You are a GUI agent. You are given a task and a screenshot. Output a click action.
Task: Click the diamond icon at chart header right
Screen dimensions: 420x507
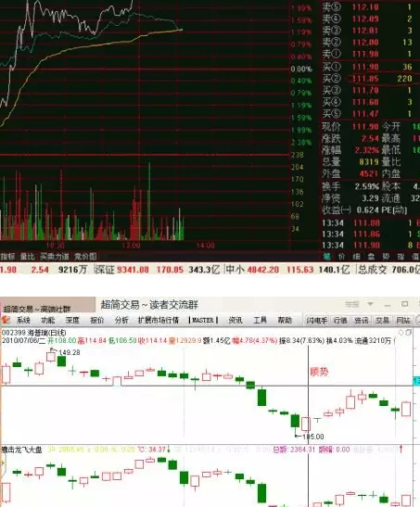[x=401, y=333]
